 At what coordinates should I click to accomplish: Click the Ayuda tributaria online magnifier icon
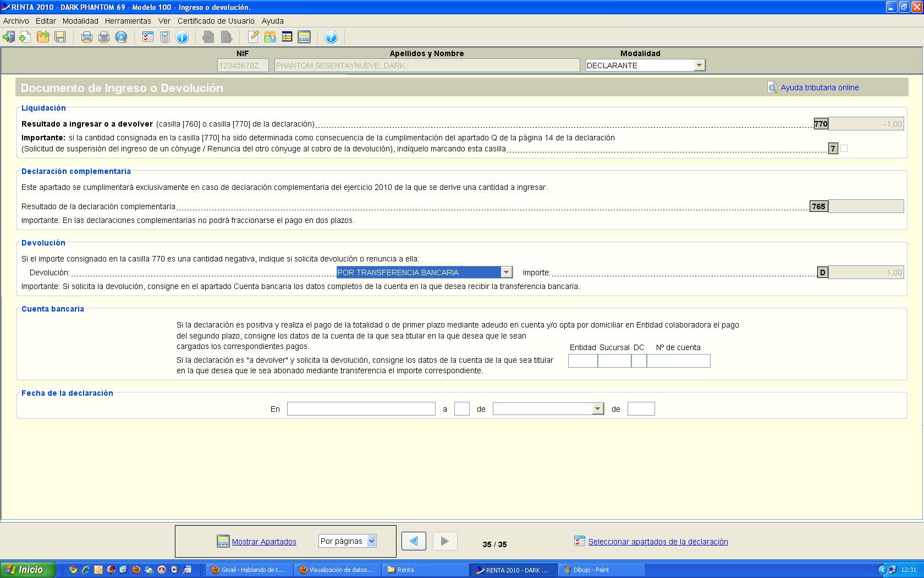point(772,88)
